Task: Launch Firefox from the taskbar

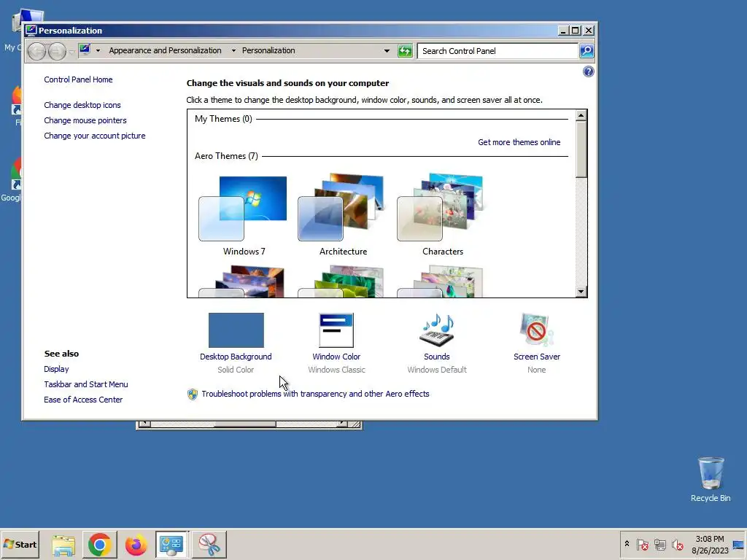Action: pyautogui.click(x=136, y=545)
